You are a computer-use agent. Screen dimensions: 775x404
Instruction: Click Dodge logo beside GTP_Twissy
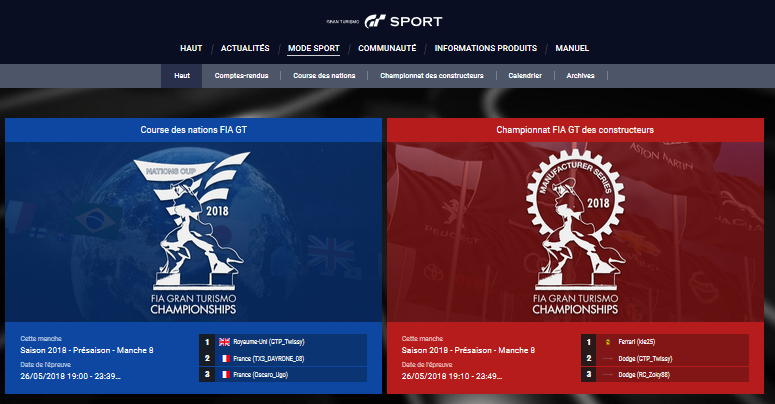[x=607, y=359]
